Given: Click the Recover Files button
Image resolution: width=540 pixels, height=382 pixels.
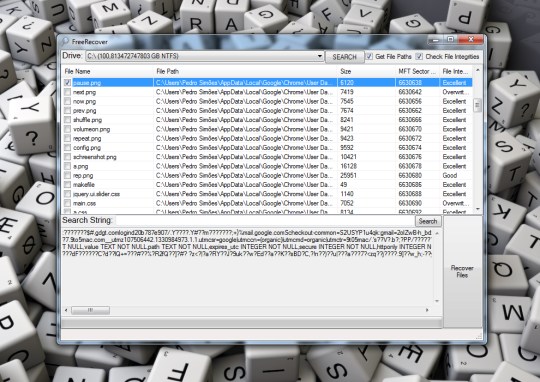Looking at the screenshot, I should pos(462,271).
